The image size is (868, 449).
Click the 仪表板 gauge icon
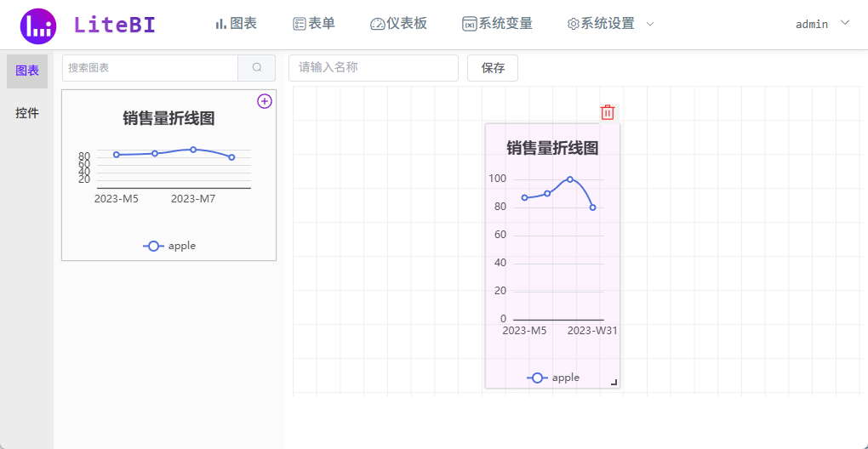pyautogui.click(x=378, y=25)
